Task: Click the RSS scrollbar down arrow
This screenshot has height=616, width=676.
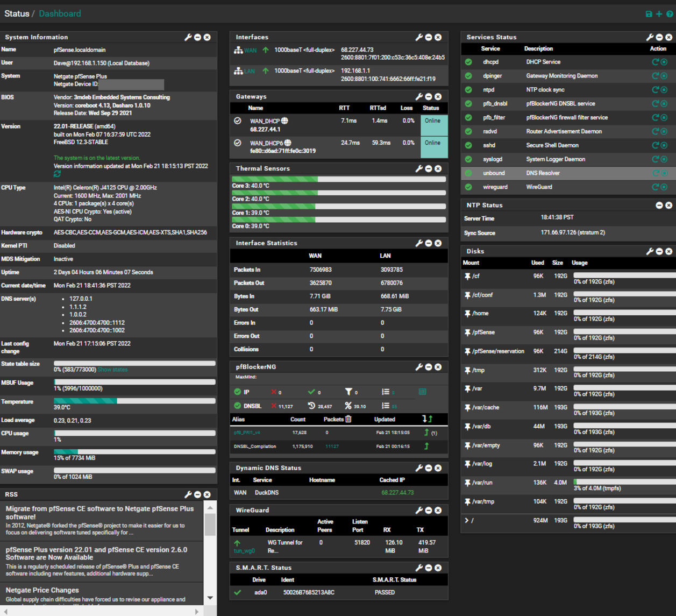Action: pyautogui.click(x=210, y=598)
